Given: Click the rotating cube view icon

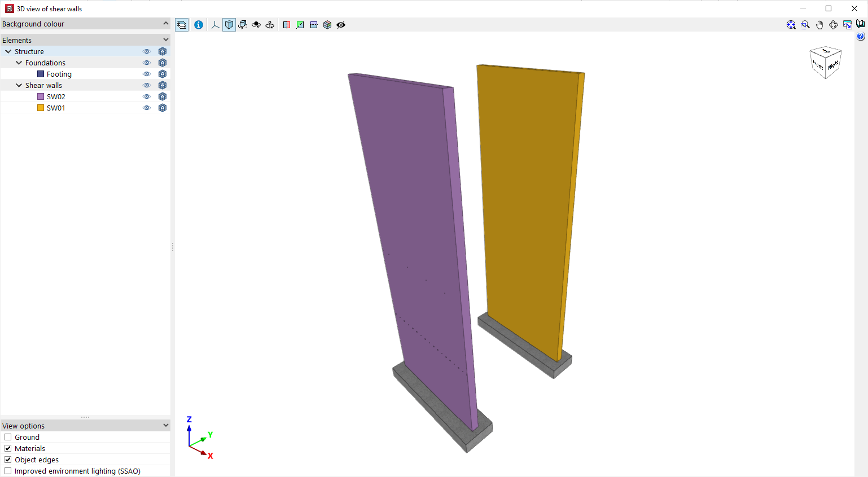Looking at the screenshot, I should (x=243, y=25).
